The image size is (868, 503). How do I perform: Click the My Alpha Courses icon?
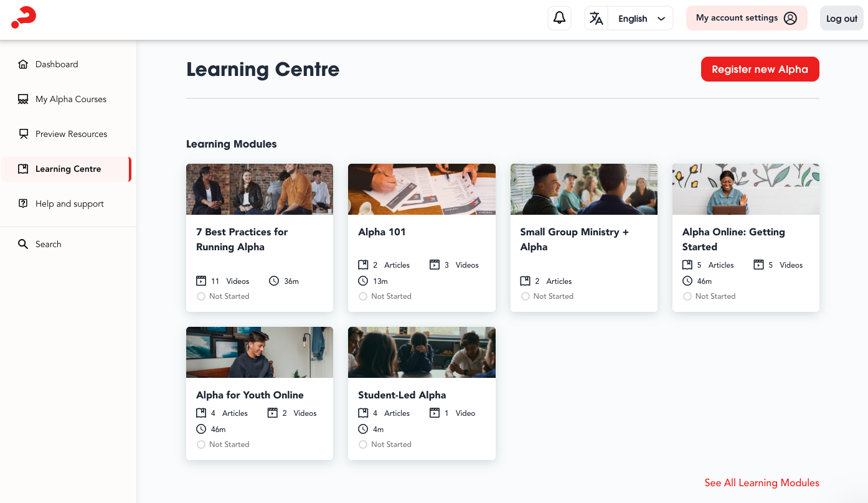tap(22, 98)
